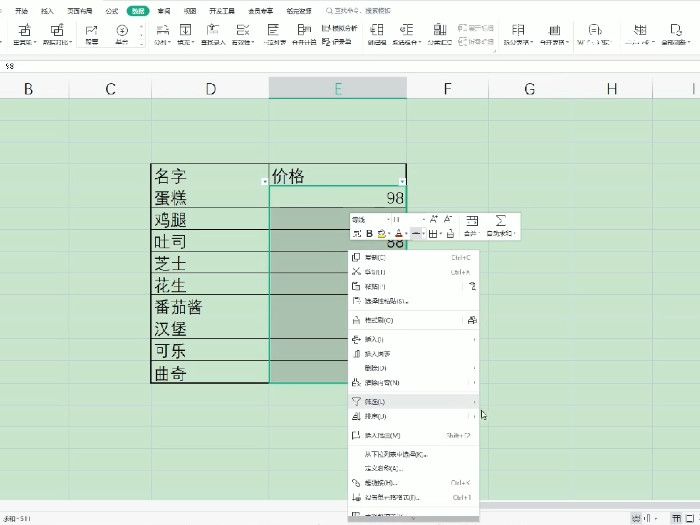Click the red font color swatch button
700x525 pixels.
tap(399, 233)
